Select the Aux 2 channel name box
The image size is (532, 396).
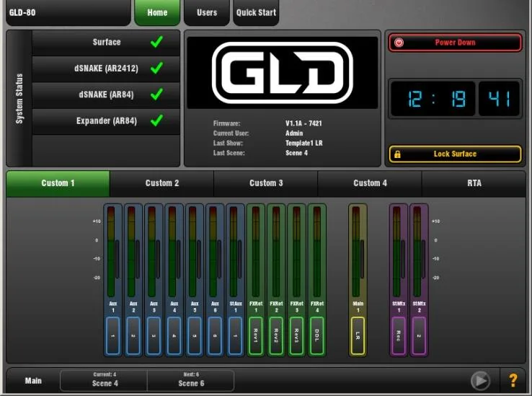click(133, 336)
